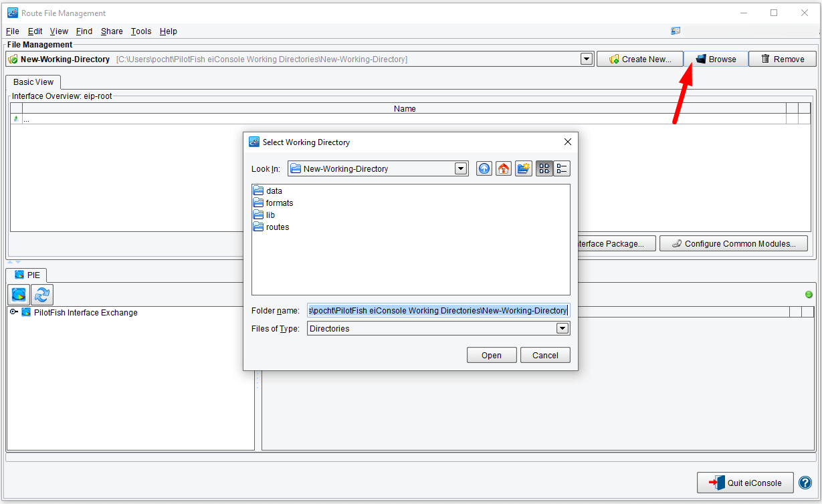Click the Browse button
Viewport: 822px width, 504px height.
tap(716, 59)
